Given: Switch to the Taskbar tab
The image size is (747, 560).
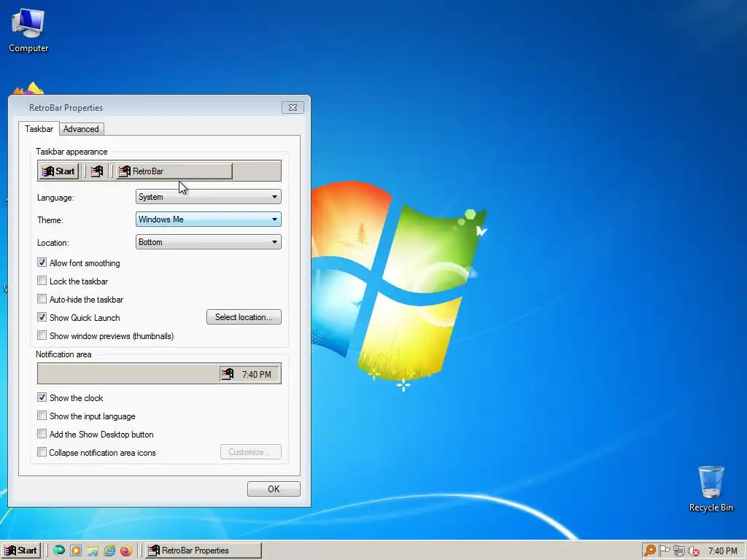Looking at the screenshot, I should click(39, 129).
